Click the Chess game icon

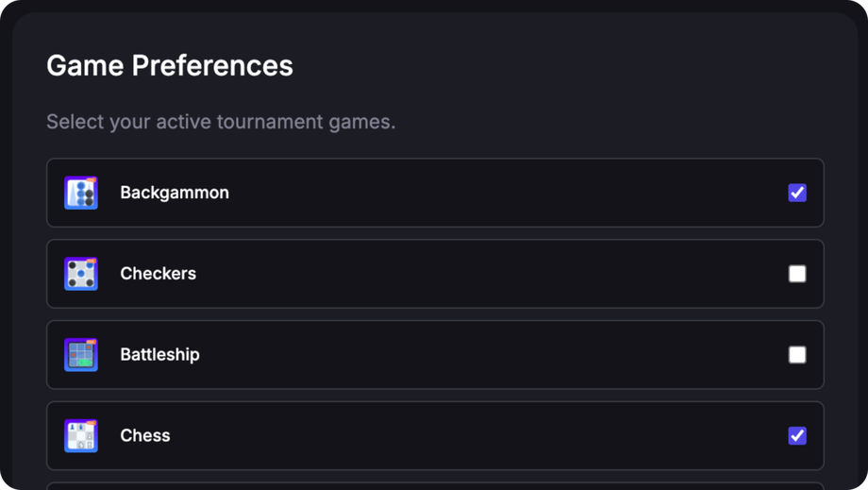pyautogui.click(x=81, y=436)
